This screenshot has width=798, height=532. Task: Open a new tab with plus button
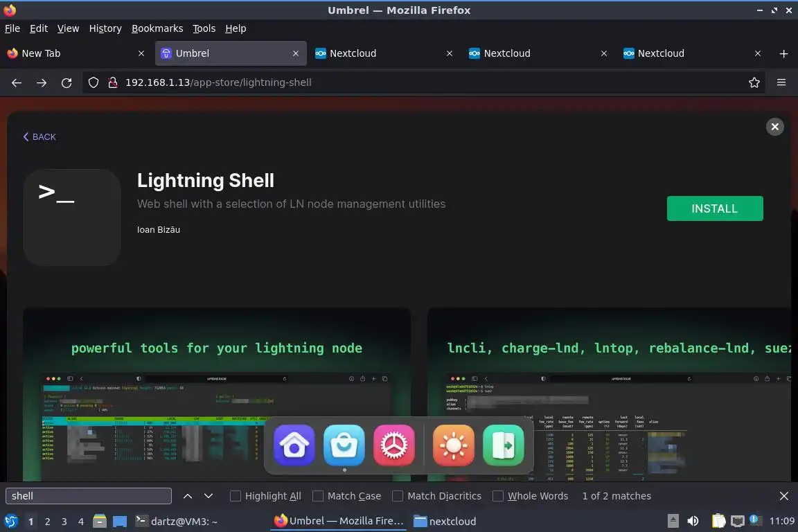(x=783, y=53)
